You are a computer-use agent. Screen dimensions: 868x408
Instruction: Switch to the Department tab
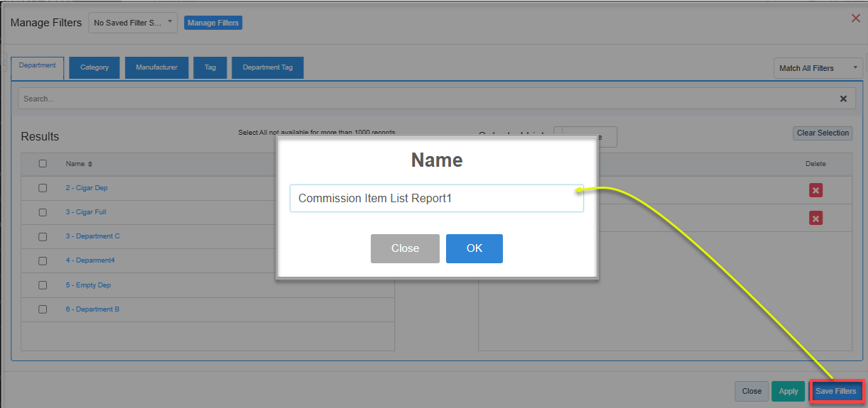pyautogui.click(x=38, y=67)
